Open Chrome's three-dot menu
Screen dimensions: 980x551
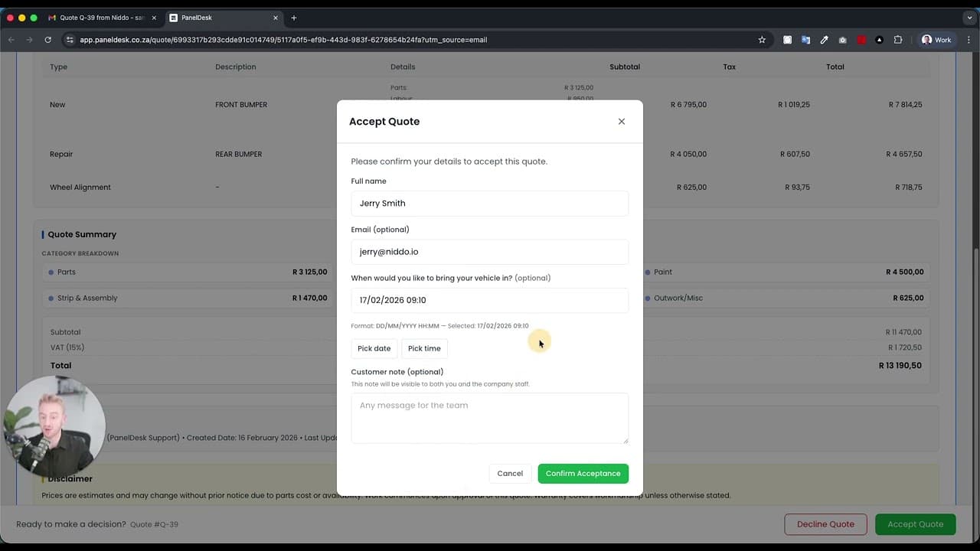point(969,40)
